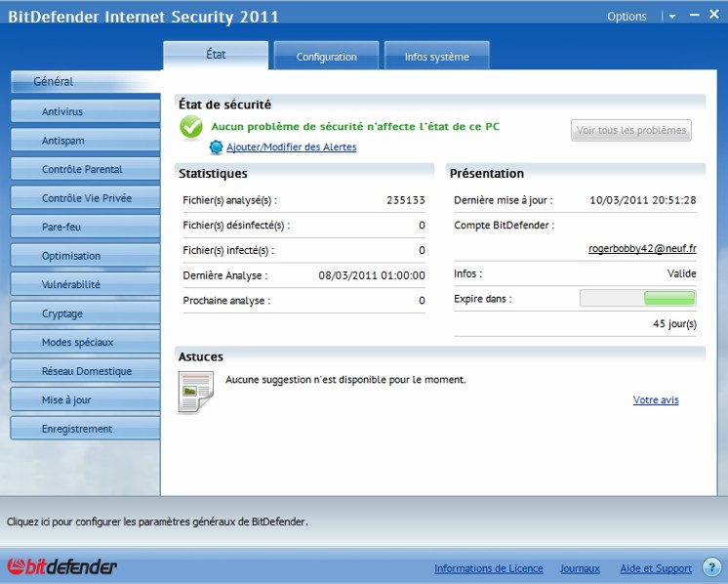This screenshot has height=584, width=728.
Task: Open the Cryptage section
Action: pos(86,313)
